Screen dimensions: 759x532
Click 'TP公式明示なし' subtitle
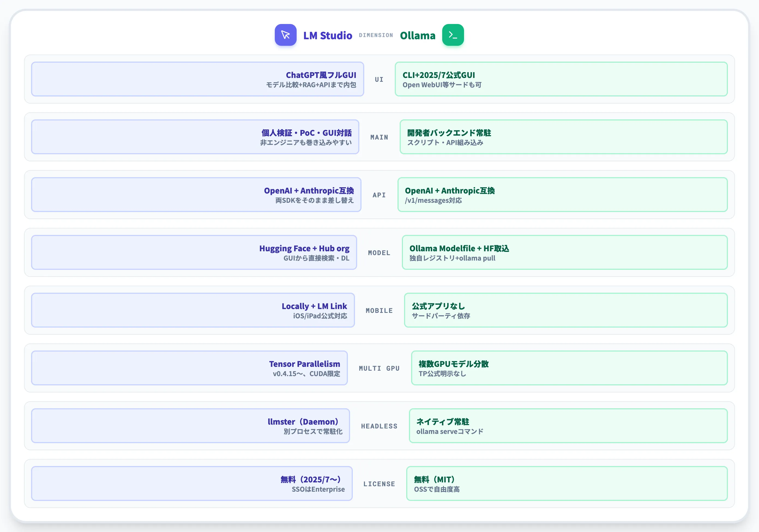tap(442, 374)
